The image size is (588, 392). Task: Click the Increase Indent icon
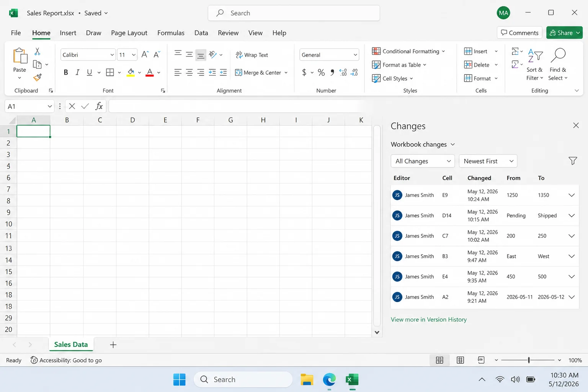[224, 72]
